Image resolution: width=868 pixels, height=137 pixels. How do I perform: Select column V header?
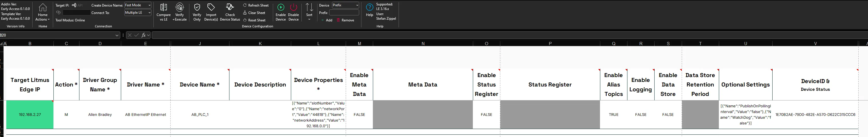point(815,43)
